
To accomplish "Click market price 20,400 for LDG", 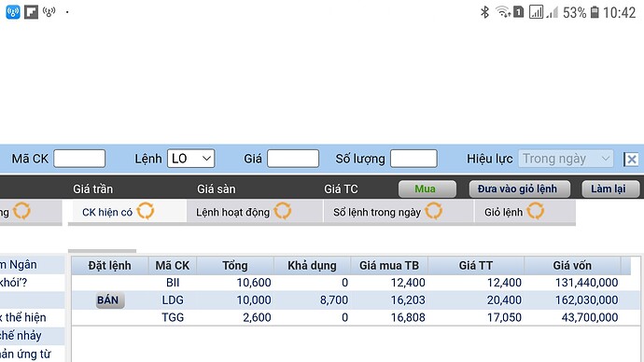I will 504,300.
